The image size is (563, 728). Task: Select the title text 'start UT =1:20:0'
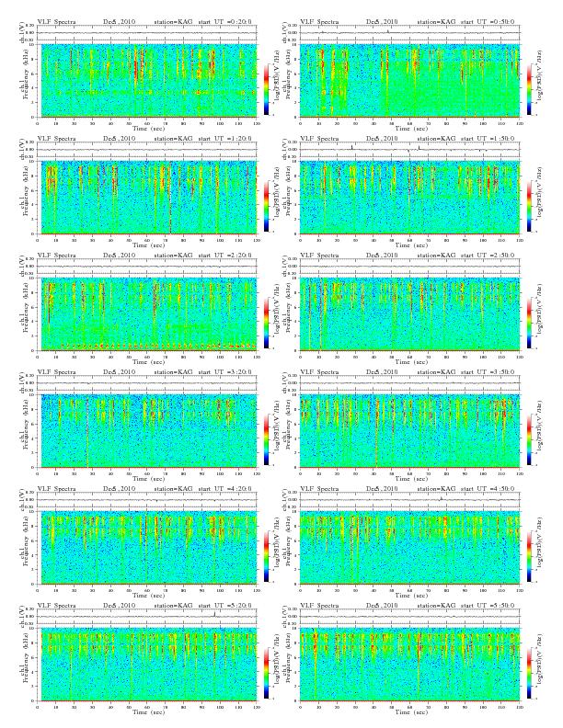coord(224,139)
